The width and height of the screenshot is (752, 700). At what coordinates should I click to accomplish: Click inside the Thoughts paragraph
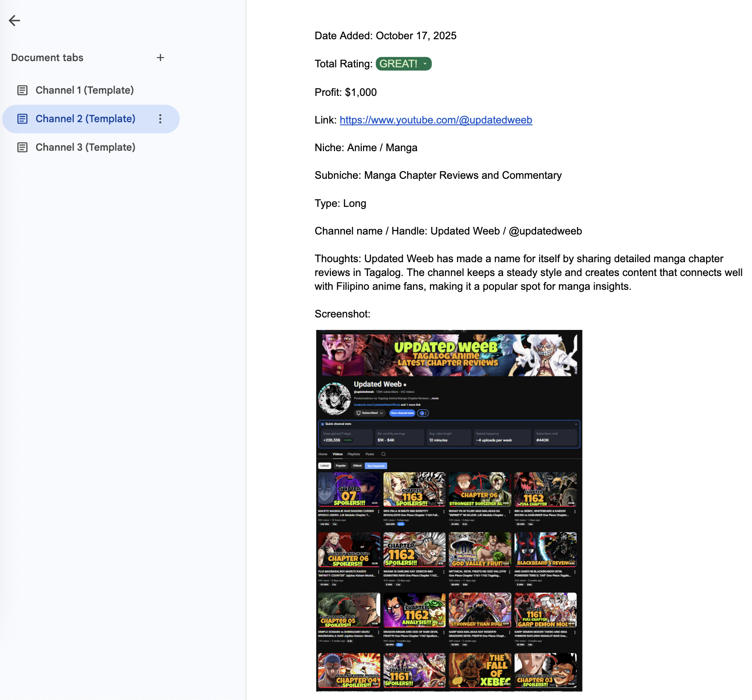point(529,272)
